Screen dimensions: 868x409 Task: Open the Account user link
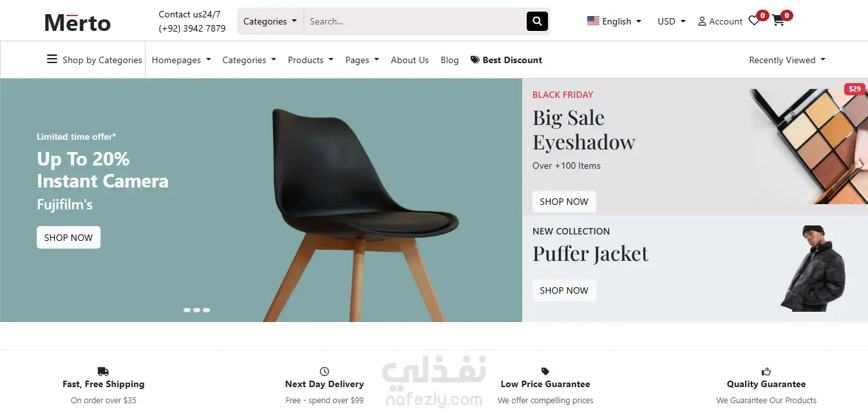pyautogui.click(x=721, y=21)
